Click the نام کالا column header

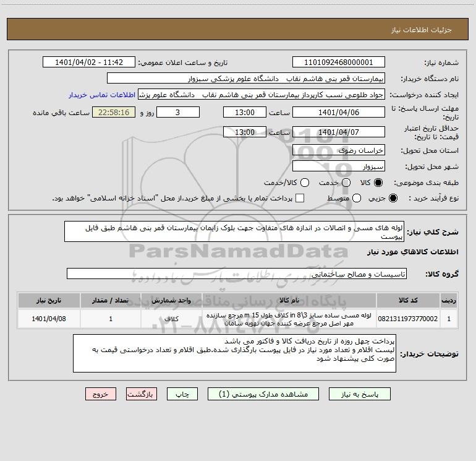click(289, 301)
